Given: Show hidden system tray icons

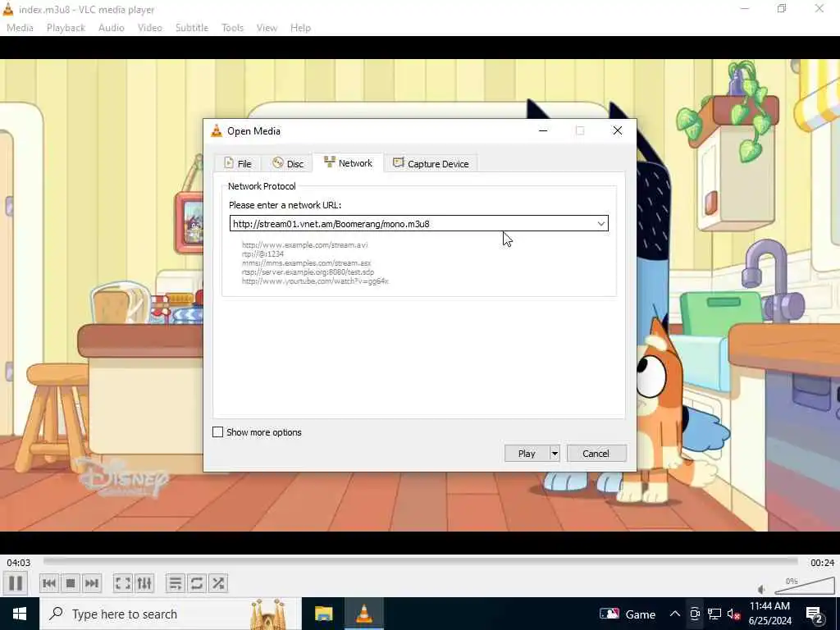Looking at the screenshot, I should click(x=675, y=614).
